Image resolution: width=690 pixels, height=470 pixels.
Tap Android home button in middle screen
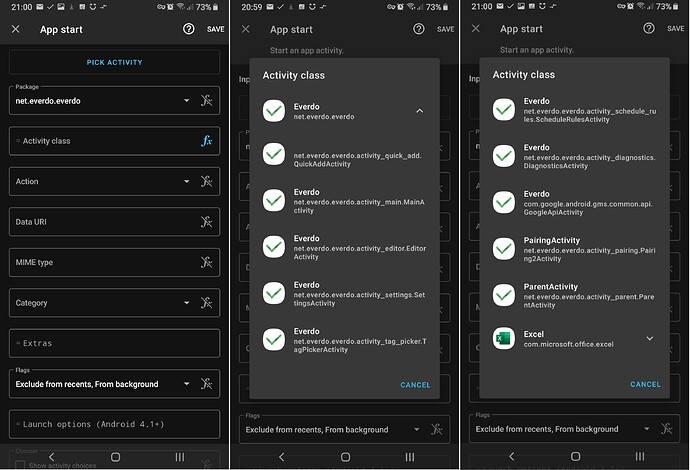345,457
